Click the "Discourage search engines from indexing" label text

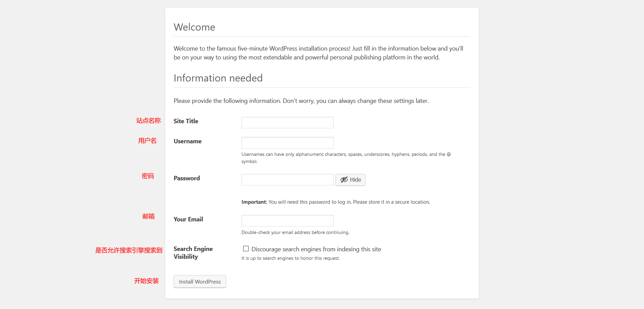click(x=316, y=249)
